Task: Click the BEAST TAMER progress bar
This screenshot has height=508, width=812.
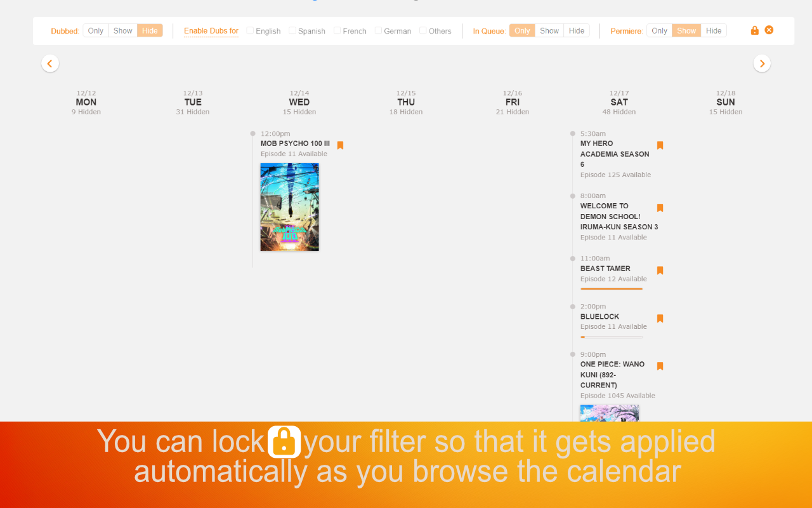Action: [x=612, y=290]
